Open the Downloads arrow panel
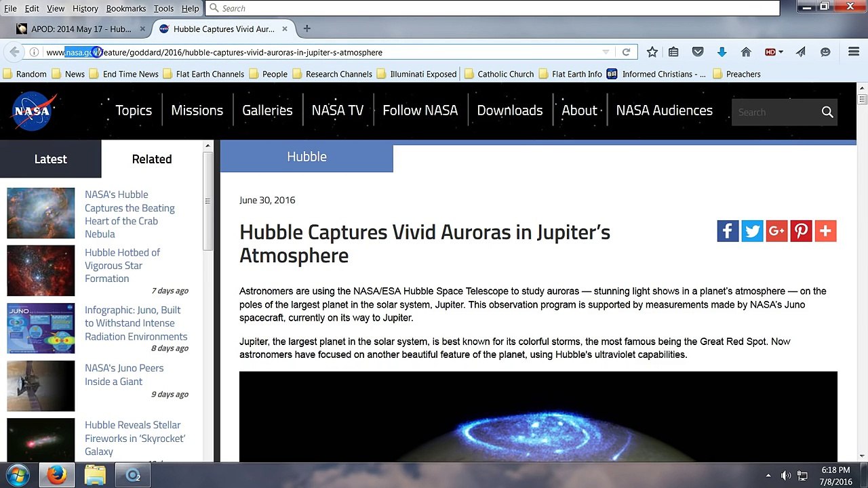Viewport: 868px width, 488px height. click(x=722, y=52)
